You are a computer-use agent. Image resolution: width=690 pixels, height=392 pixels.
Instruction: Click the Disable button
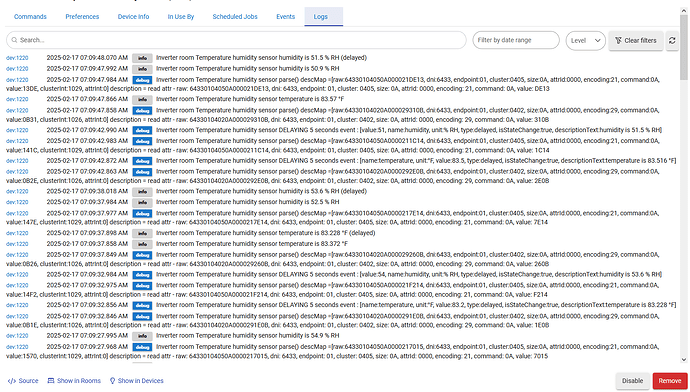pos(632,381)
